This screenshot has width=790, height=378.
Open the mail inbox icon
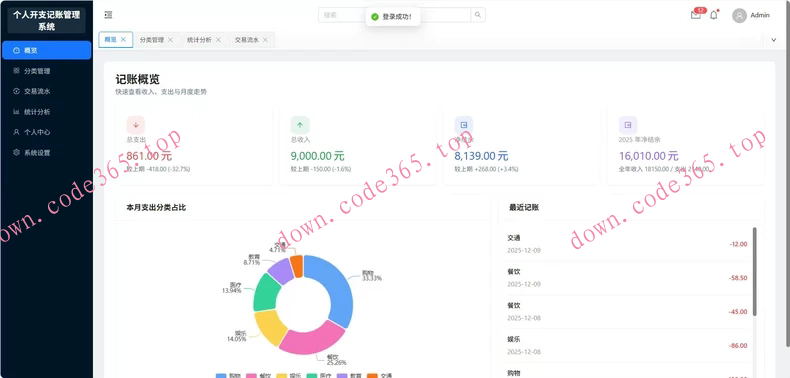point(696,15)
